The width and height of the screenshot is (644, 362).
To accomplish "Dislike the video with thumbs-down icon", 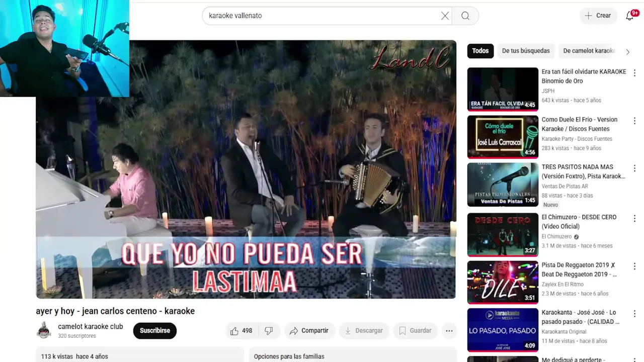I will [x=269, y=331].
